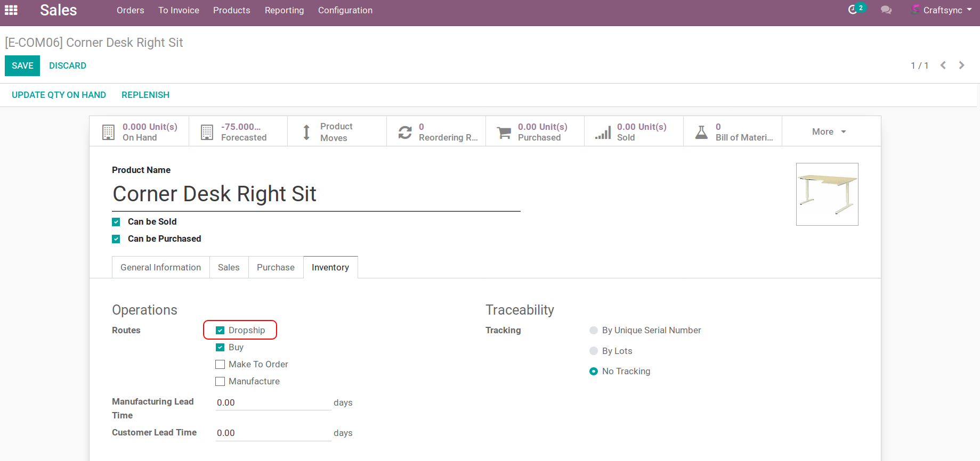Click the Product Moves arrows icon
This screenshot has width=980, height=461.
point(306,132)
